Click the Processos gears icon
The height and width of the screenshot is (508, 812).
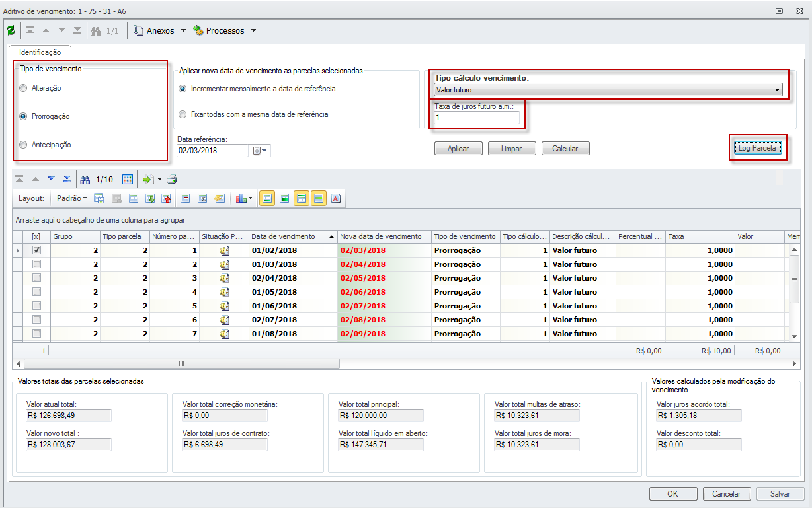198,30
